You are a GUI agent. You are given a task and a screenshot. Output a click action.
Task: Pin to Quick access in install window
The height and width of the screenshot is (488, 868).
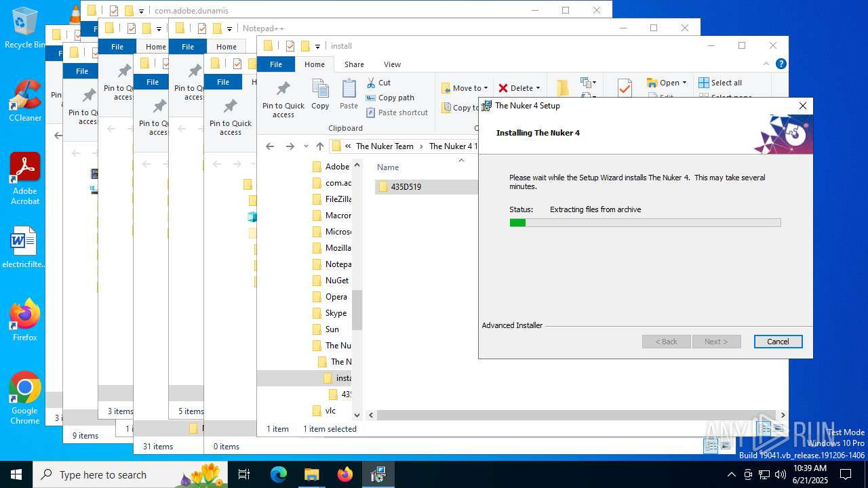283,100
